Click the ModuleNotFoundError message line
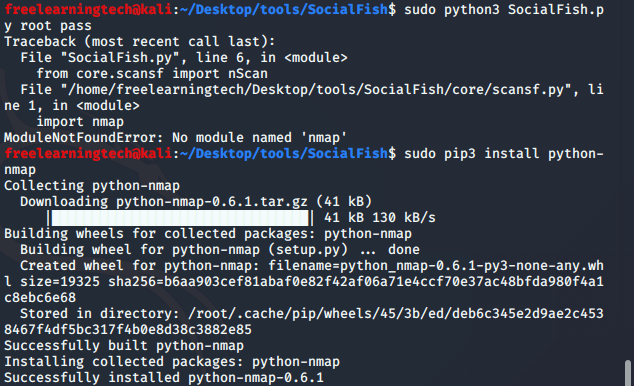Screen dimensions: 634x386 point(175,138)
